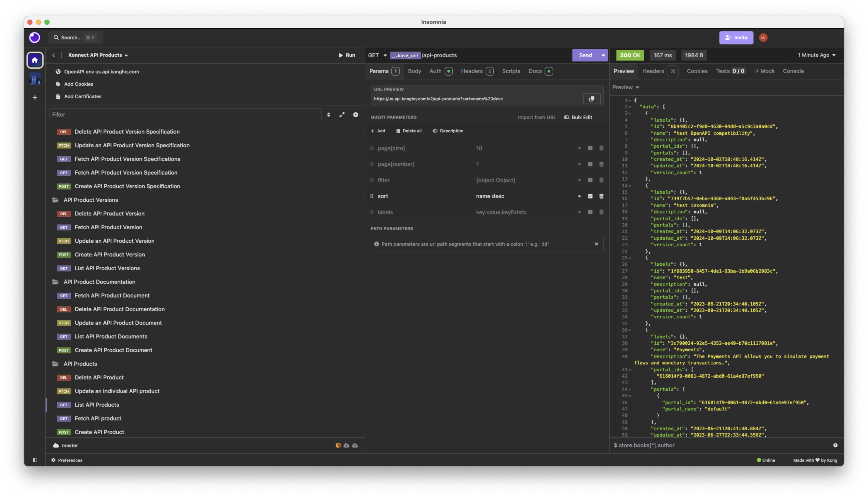The height and width of the screenshot is (498, 868).
Task: Expand the Send button options arrow
Action: [x=603, y=55]
